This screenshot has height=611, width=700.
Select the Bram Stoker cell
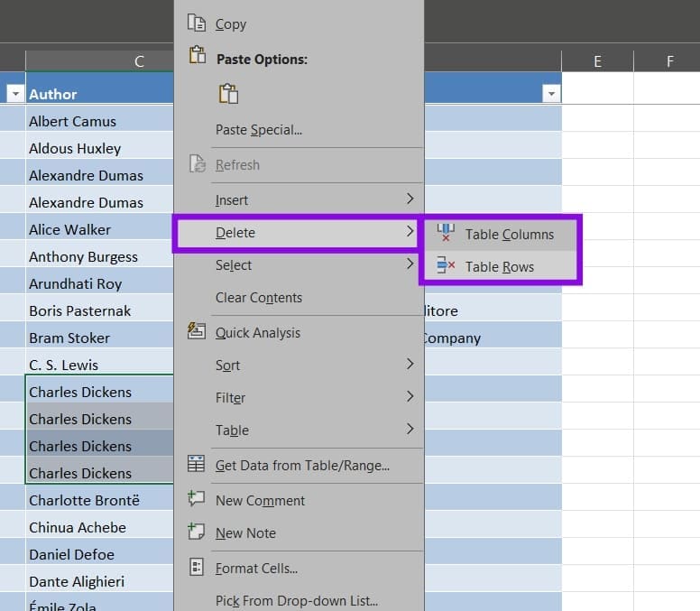pyautogui.click(x=99, y=335)
